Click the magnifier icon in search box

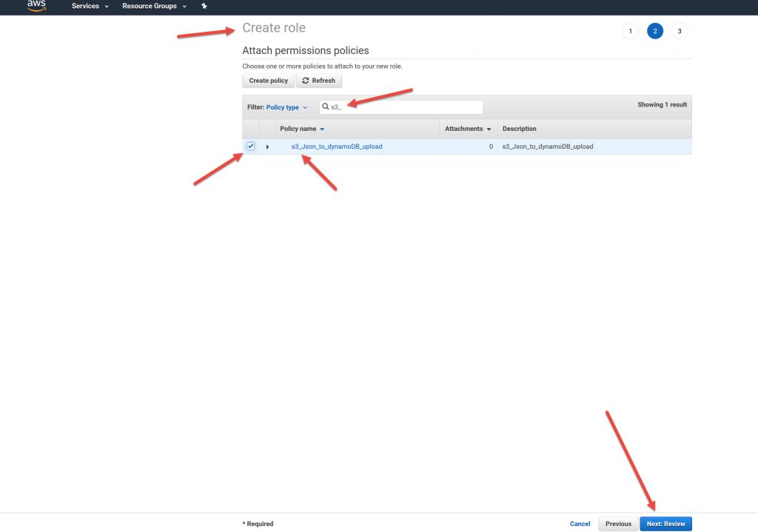point(326,107)
